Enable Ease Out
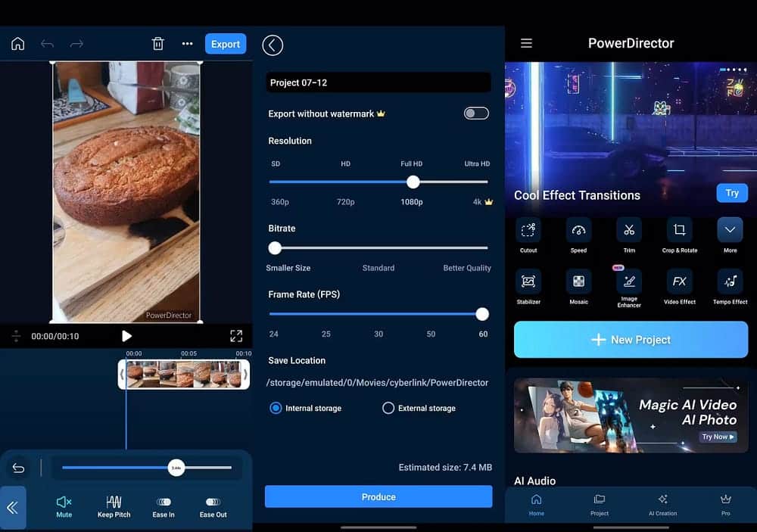Screen dimensions: 757x532 point(213,507)
